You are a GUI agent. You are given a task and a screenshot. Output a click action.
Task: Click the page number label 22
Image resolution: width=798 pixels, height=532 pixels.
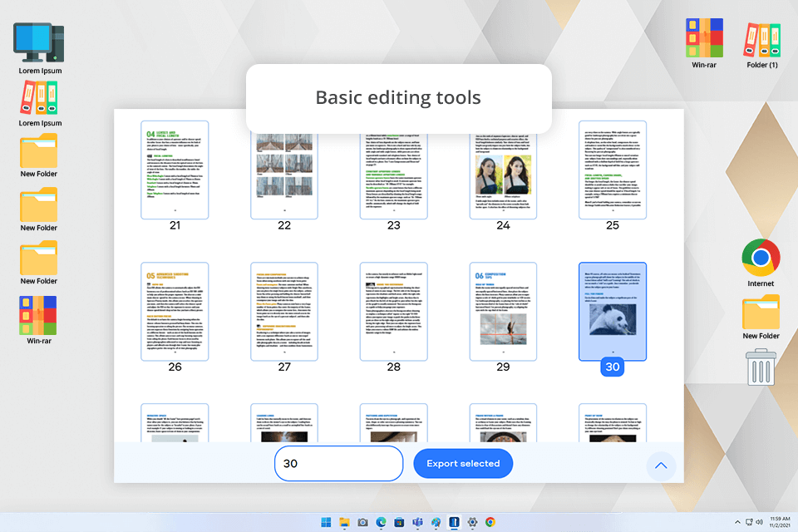284,225
